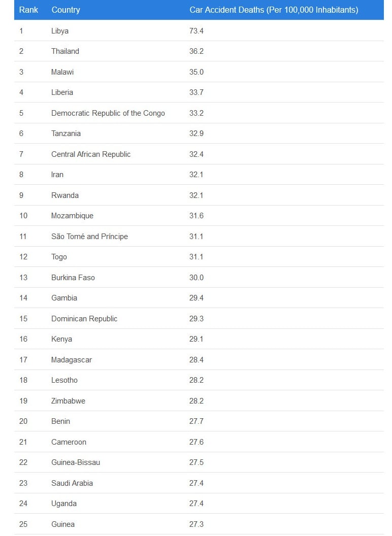Viewport: 392px width, 536px height.
Task: Click on Thailand in the table
Action: 65,51
